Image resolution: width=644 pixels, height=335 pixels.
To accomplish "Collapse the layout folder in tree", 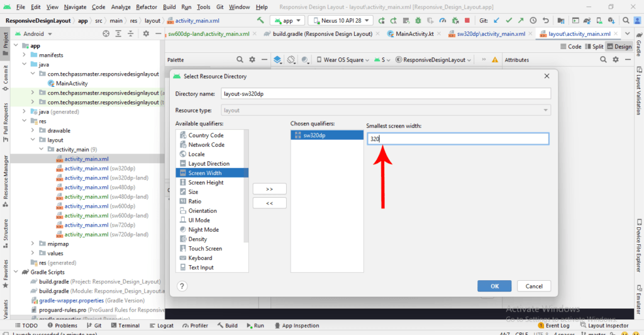I will [x=33, y=140].
